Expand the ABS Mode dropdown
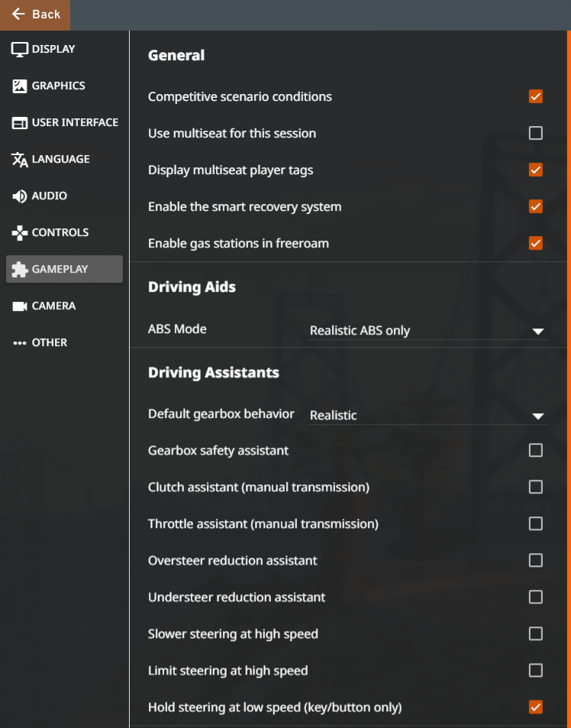The image size is (571, 728). [428, 331]
